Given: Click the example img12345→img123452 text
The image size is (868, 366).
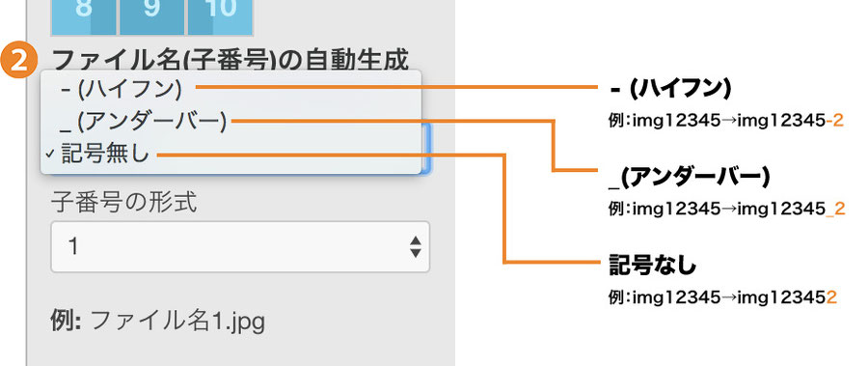Looking at the screenshot, I should [x=721, y=297].
